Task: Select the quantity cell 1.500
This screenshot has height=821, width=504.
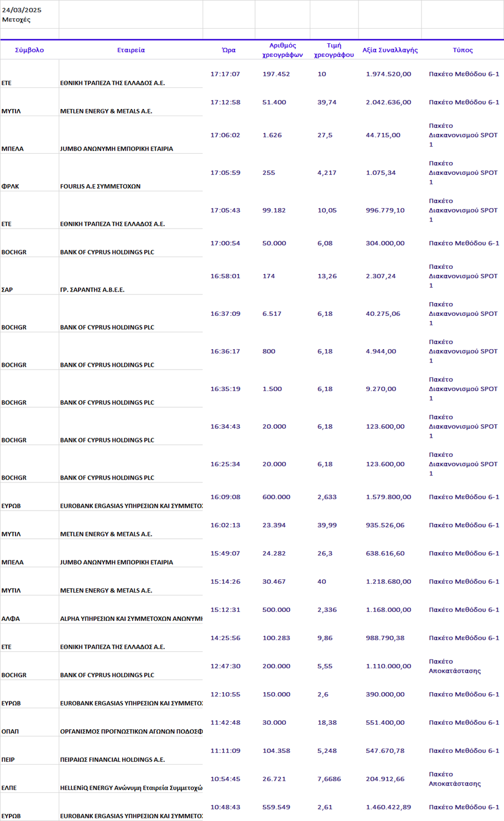Action: (272, 389)
